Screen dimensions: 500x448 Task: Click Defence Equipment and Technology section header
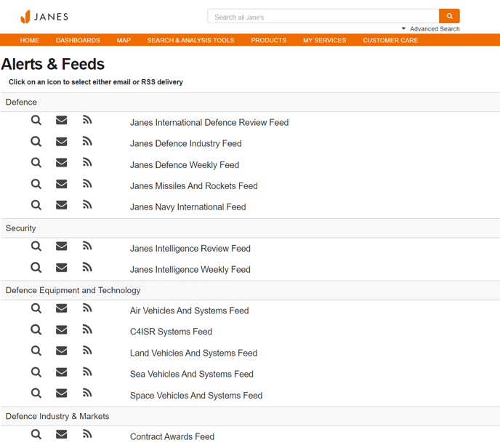pos(250,290)
